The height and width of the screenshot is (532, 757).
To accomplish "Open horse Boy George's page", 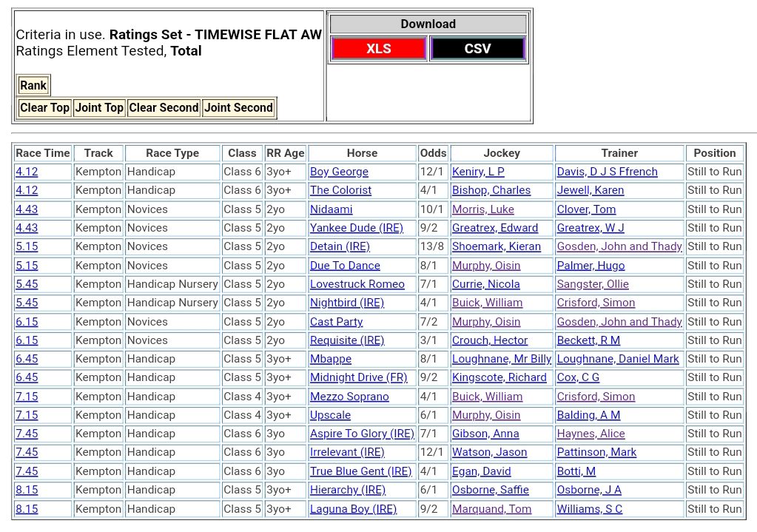I will [x=339, y=172].
